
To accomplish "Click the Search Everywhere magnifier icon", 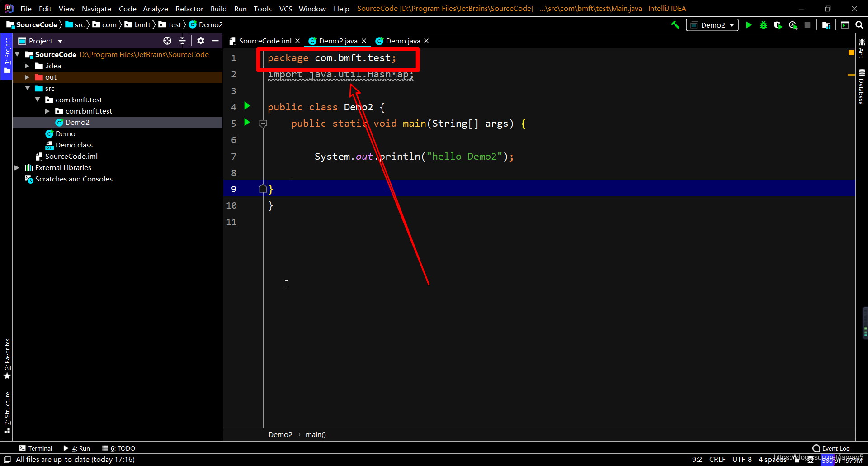I will pos(859,25).
